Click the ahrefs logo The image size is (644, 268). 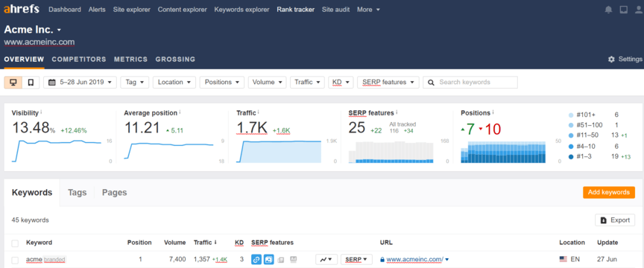(22, 9)
